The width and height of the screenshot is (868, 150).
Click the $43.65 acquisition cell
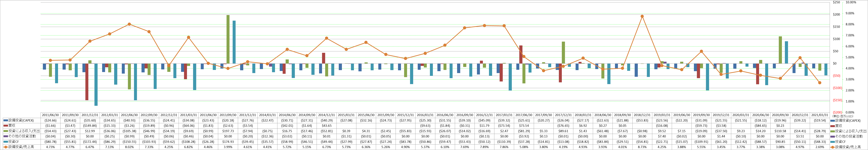(x=326, y=126)
